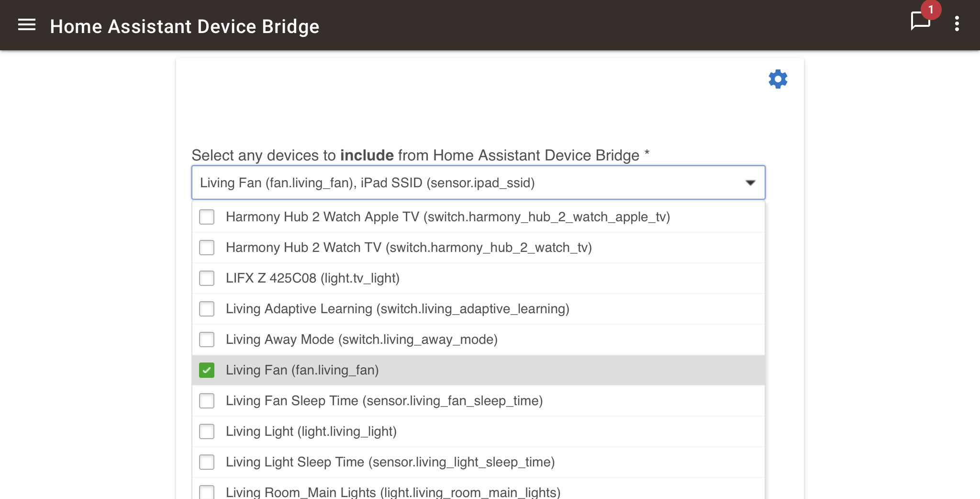This screenshot has height=499, width=980.
Task: Select Living Away Mode checkbox
Action: click(207, 340)
